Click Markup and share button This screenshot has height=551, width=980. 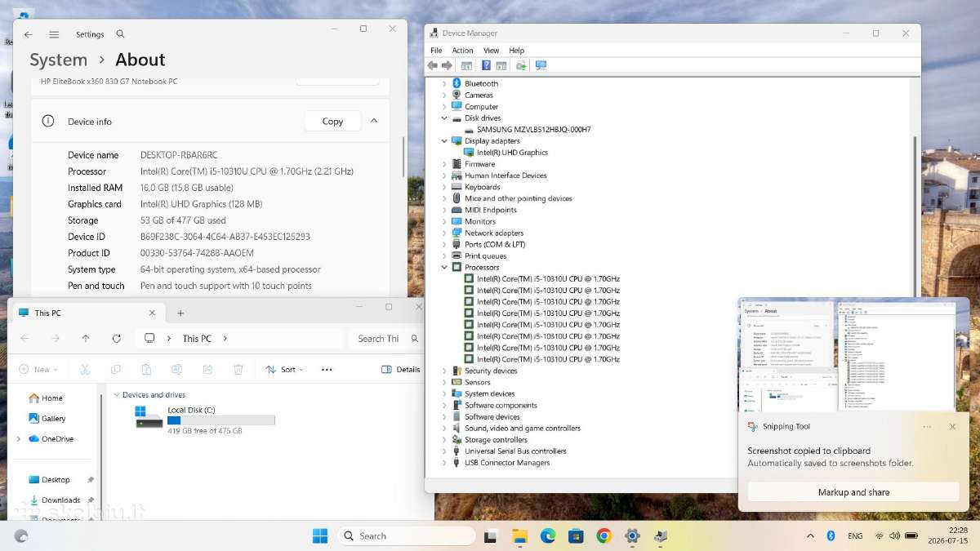pos(853,492)
